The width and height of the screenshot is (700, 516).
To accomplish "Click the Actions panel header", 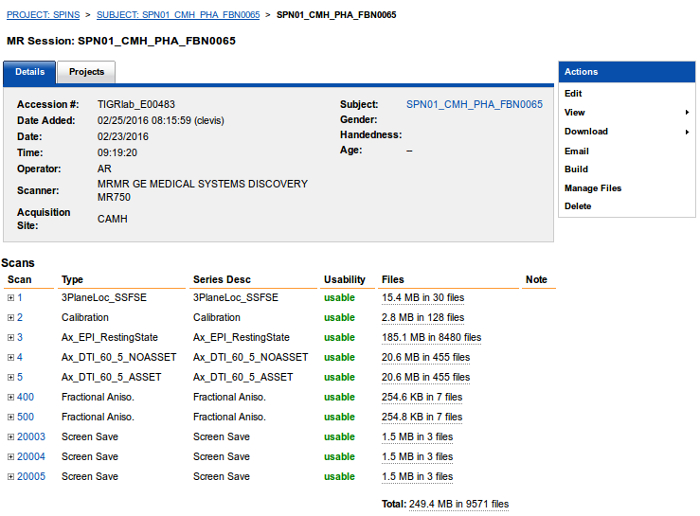I will point(627,72).
